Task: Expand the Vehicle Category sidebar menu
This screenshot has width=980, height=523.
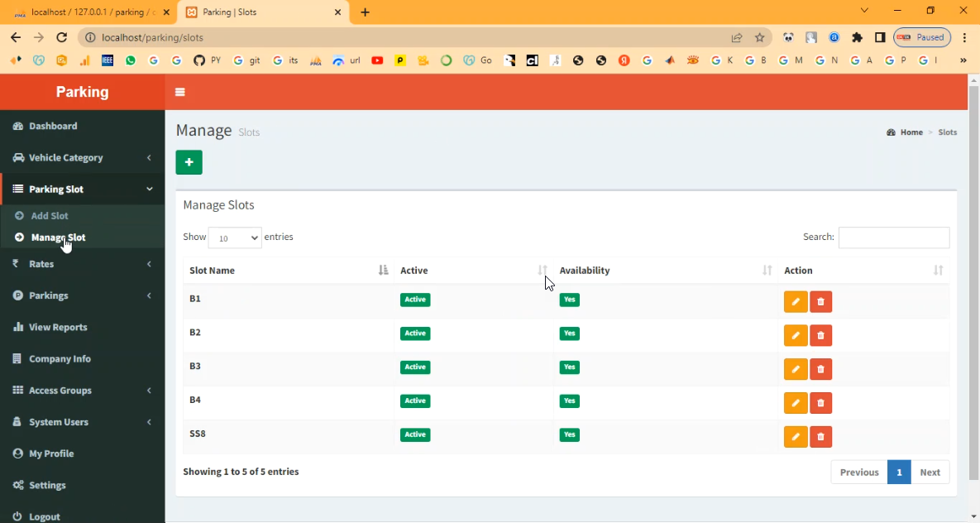Action: tap(82, 158)
